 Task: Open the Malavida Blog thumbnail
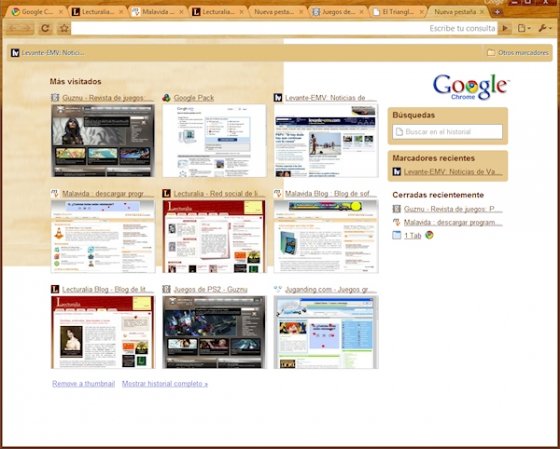point(326,236)
